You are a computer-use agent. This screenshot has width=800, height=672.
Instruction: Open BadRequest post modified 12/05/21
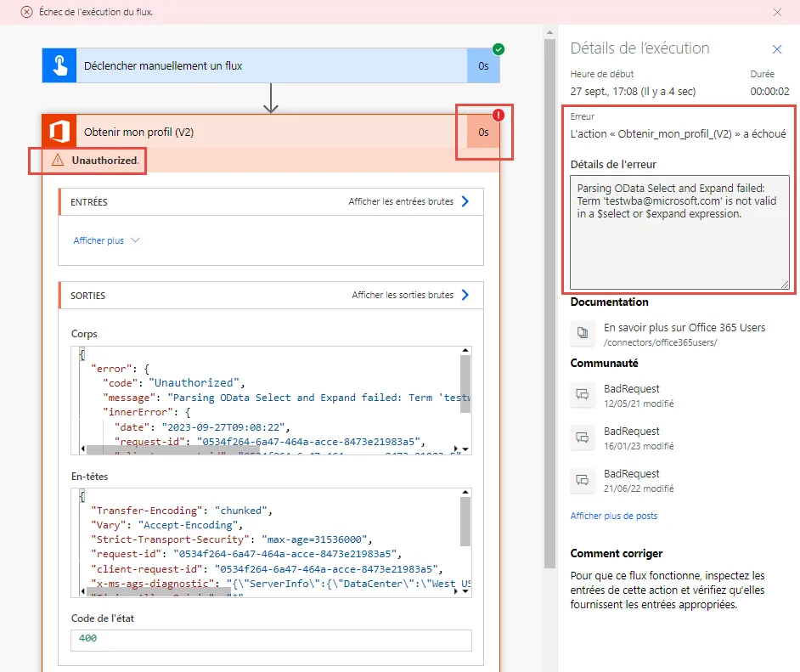click(x=632, y=389)
